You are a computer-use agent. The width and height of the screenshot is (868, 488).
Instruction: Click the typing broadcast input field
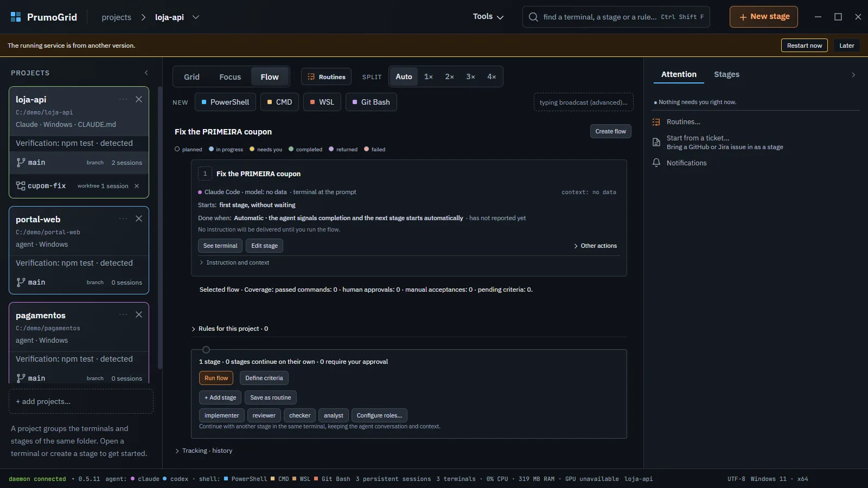[x=584, y=102]
